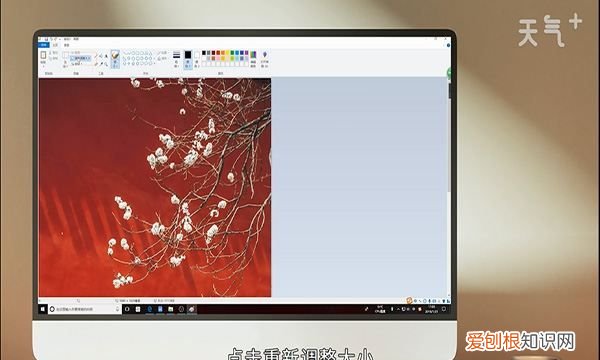The height and width of the screenshot is (360, 600).
Task: Click the Crop command
Action: 76,53
